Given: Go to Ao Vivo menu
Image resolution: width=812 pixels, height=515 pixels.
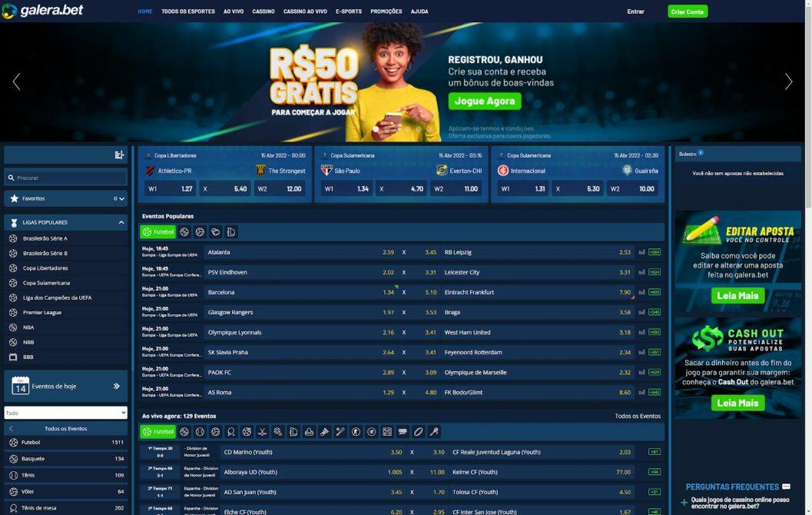Looking at the screenshot, I should [x=234, y=12].
